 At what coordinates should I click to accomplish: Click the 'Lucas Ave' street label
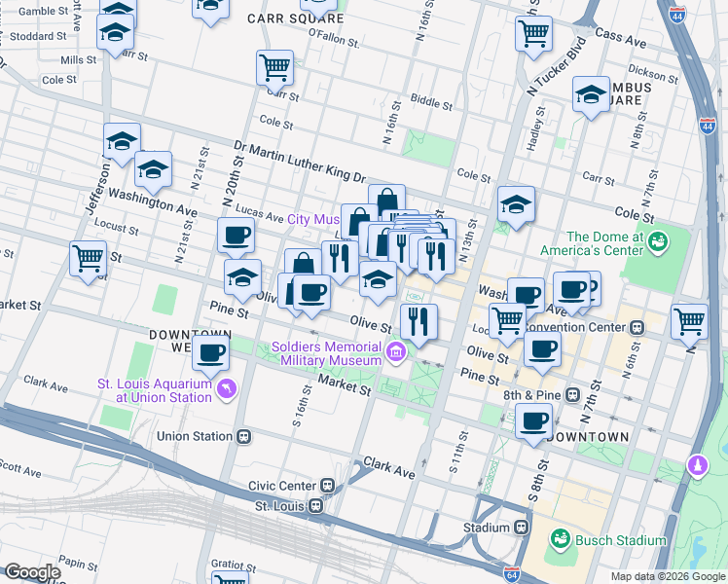pos(260,213)
